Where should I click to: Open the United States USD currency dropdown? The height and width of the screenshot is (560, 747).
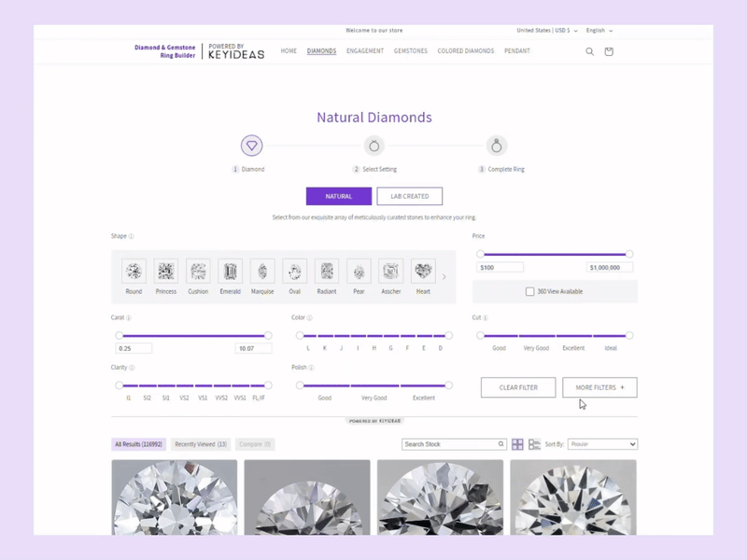pyautogui.click(x=547, y=31)
